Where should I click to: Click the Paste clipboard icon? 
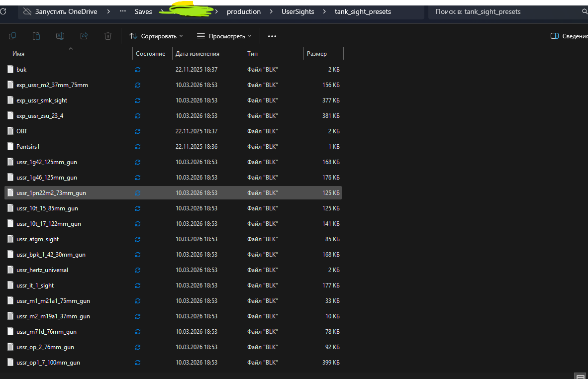point(36,36)
